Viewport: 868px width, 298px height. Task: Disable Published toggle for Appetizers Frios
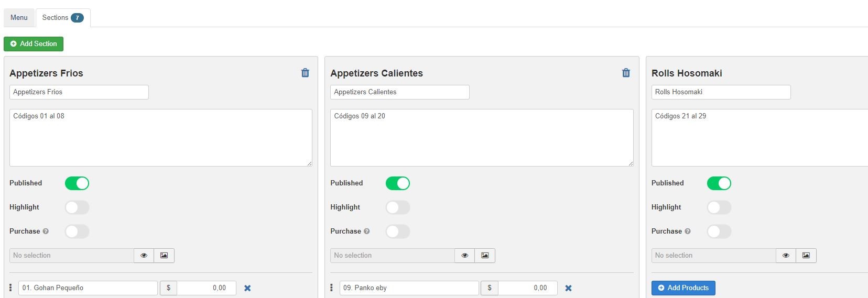click(x=77, y=183)
